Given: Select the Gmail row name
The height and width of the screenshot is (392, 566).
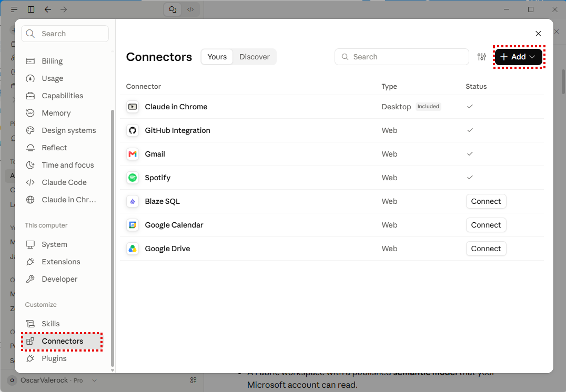Looking at the screenshot, I should pyautogui.click(x=155, y=154).
